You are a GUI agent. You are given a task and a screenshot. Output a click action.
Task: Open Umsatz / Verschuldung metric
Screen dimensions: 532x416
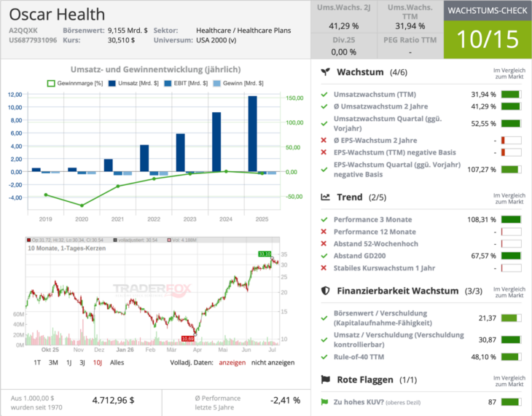(399, 340)
